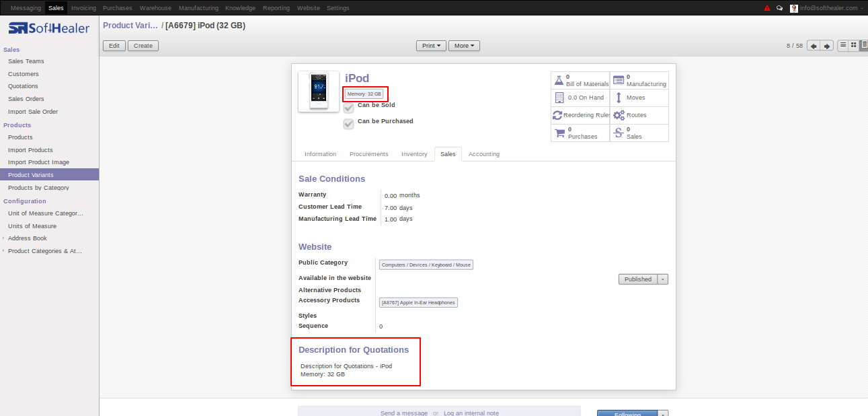Go back via Product Variants breadcrumb
This screenshot has width=868, height=416.
coord(130,26)
